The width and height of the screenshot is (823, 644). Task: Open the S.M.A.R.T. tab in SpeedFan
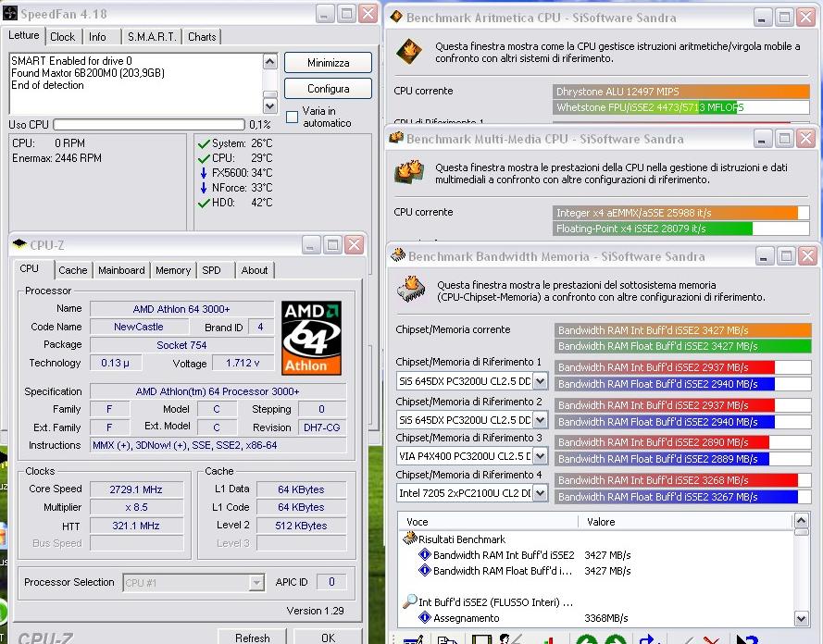pyautogui.click(x=152, y=37)
